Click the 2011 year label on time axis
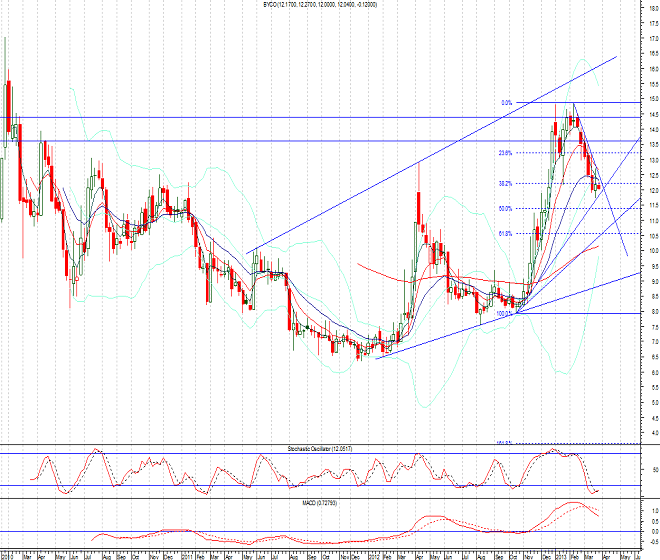660x560 pixels. click(x=185, y=552)
